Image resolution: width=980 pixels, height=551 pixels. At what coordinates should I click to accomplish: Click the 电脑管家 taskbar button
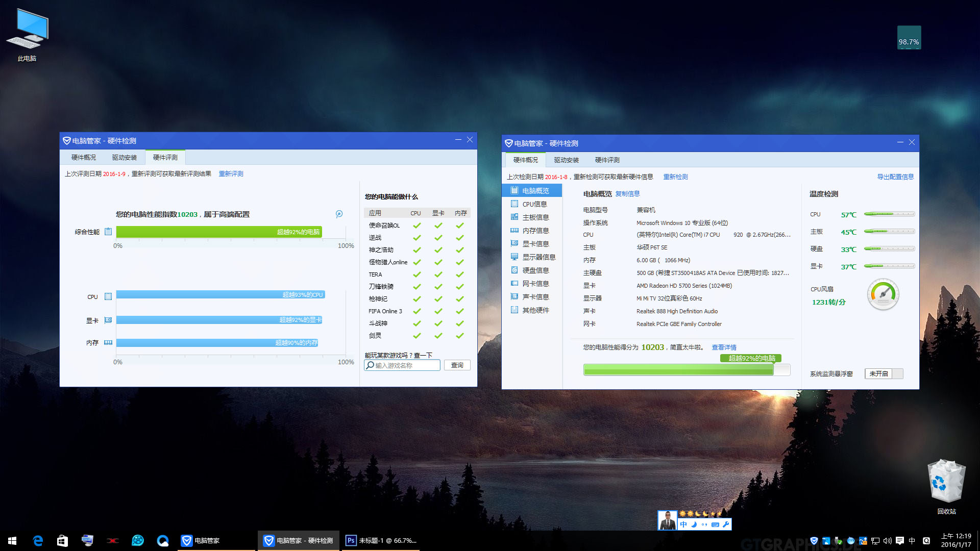coord(216,541)
